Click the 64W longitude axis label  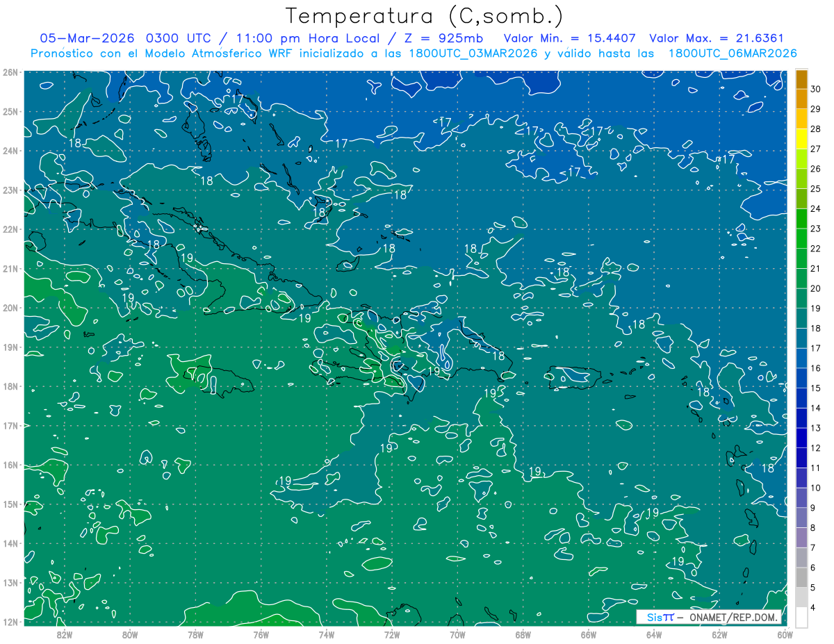[x=654, y=635]
